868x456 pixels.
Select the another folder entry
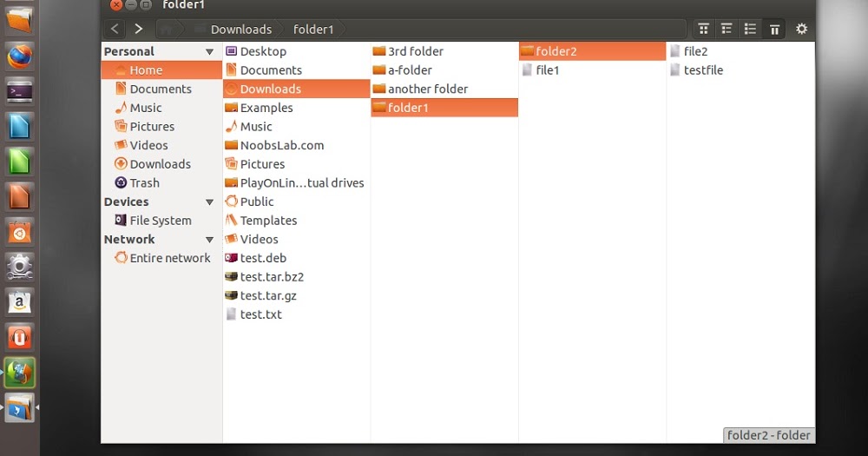[444, 89]
